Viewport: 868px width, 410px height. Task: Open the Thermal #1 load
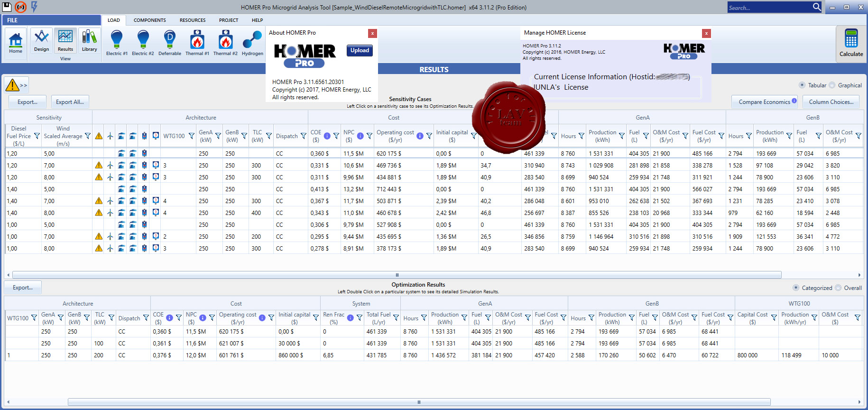[x=197, y=43]
